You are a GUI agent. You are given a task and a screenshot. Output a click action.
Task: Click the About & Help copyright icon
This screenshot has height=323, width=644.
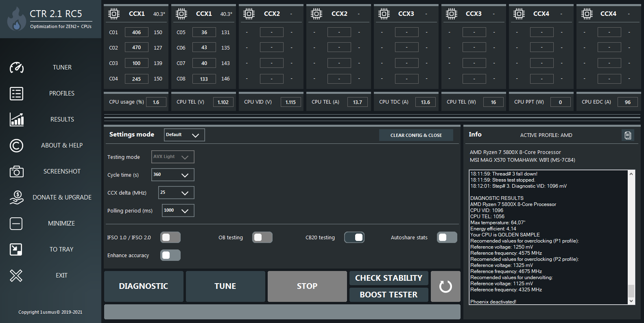(x=17, y=145)
